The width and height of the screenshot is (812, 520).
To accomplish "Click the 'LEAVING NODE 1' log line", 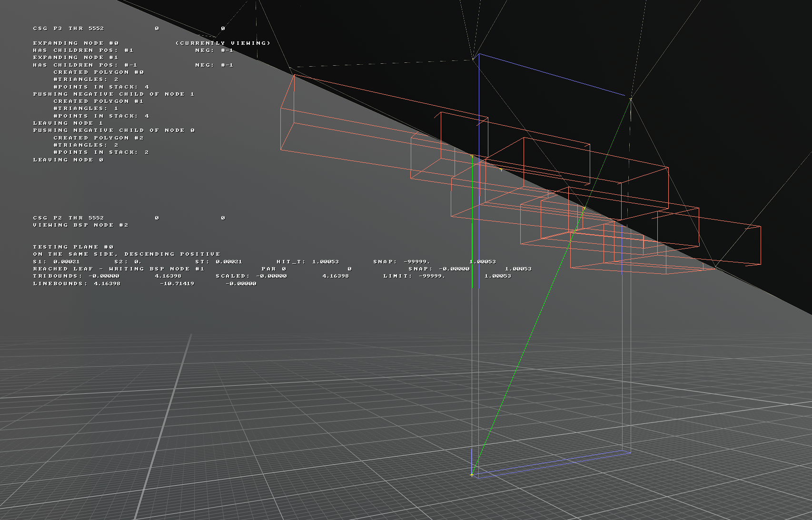I will click(x=68, y=123).
